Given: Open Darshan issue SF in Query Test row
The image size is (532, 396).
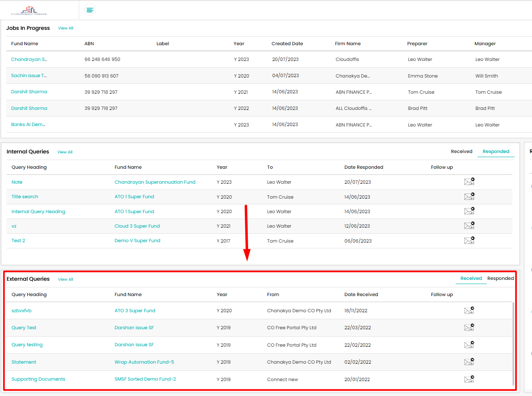Looking at the screenshot, I should (134, 328).
